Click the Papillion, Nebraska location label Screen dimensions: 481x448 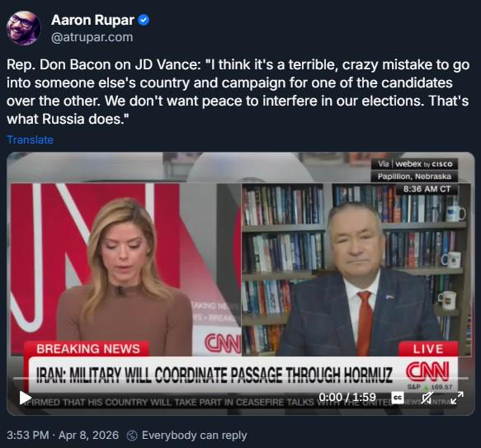[x=414, y=177]
